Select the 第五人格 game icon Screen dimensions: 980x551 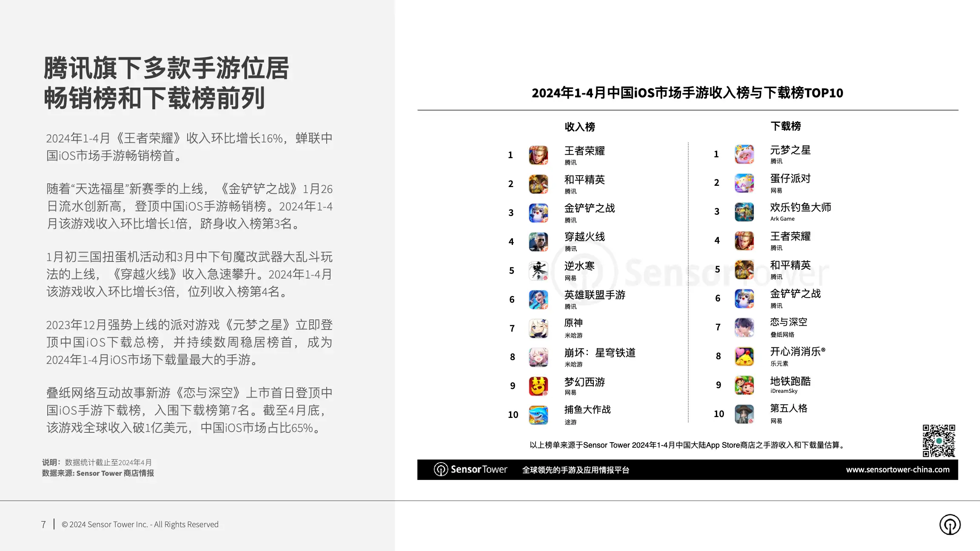coord(744,414)
